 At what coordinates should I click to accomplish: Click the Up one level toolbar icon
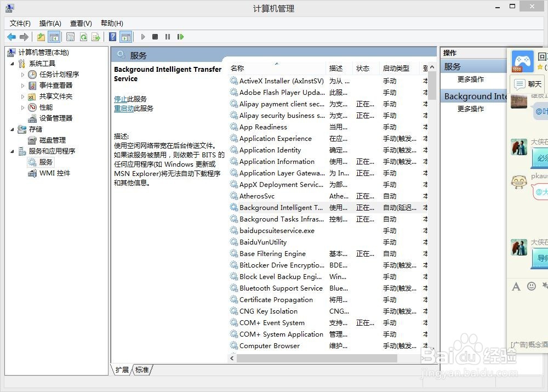coord(41,37)
